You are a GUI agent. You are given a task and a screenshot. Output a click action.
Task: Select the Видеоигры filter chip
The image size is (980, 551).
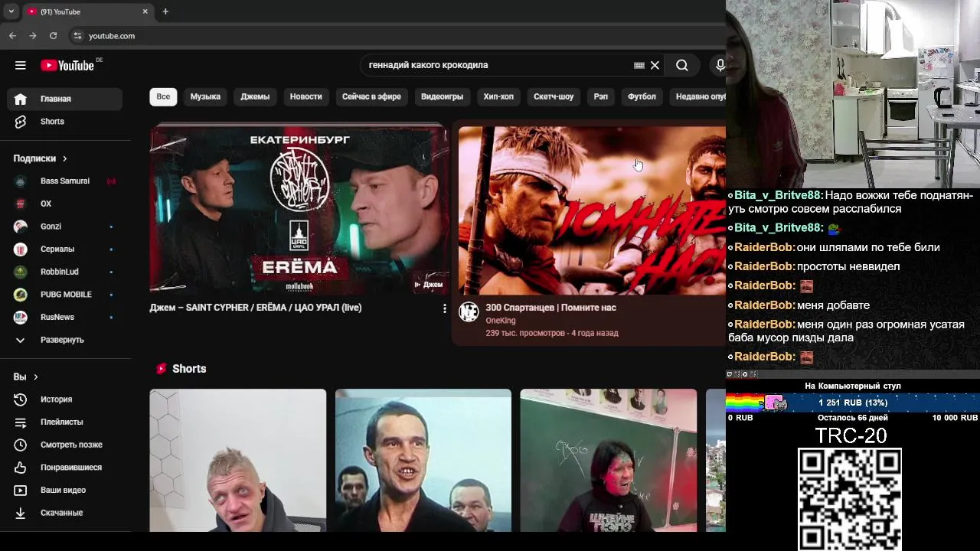(442, 96)
